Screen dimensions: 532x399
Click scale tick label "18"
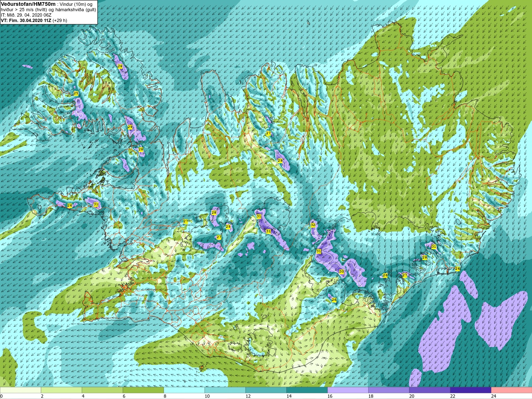coord(371,396)
